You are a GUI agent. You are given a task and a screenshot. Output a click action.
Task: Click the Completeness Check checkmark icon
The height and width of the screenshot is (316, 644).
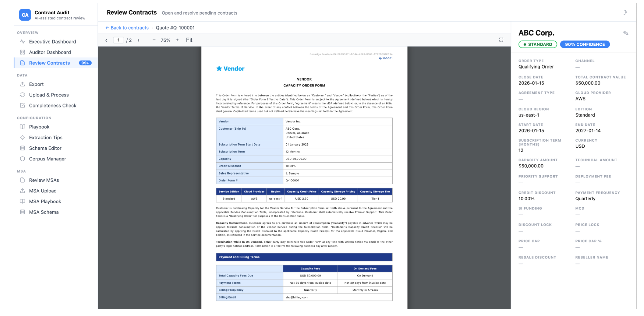click(x=22, y=105)
